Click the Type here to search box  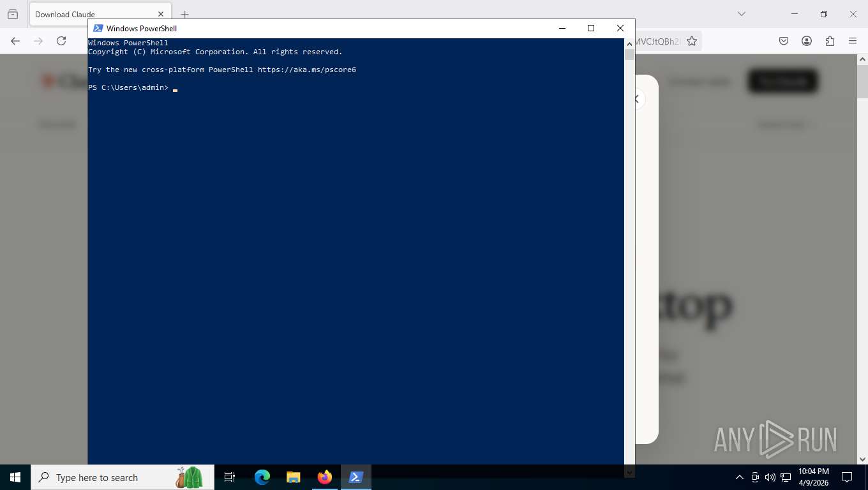[123, 477]
